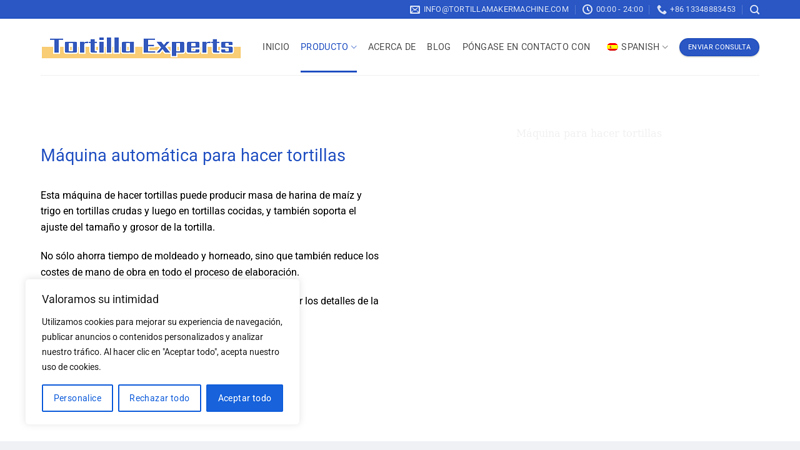Open the Producto menu
Screen dimensions: 800x450
[x=324, y=47]
